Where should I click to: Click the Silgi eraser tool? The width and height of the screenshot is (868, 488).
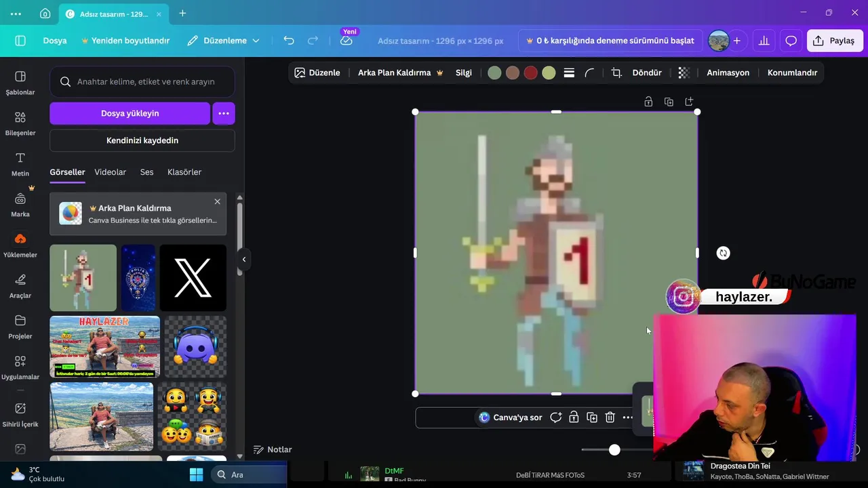464,73
